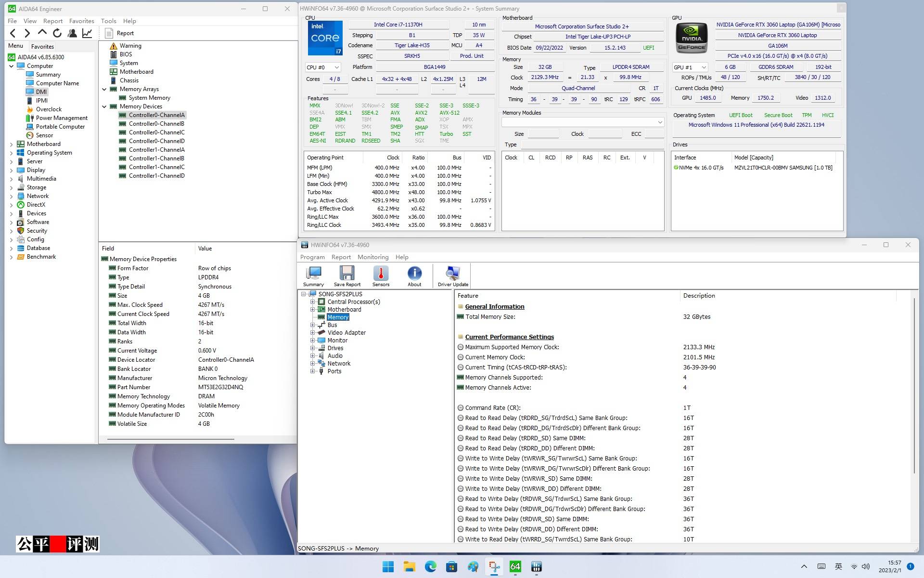Switch to the Favorites tab in AIDA64
The height and width of the screenshot is (578, 924).
(x=42, y=47)
